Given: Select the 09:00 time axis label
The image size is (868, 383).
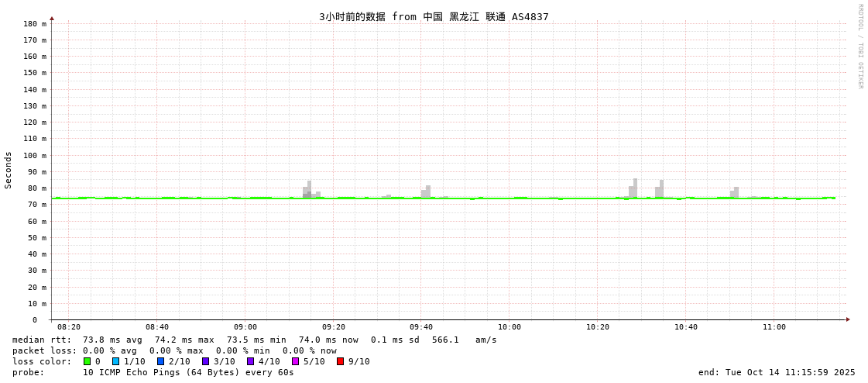Looking at the screenshot, I should coord(245,327).
